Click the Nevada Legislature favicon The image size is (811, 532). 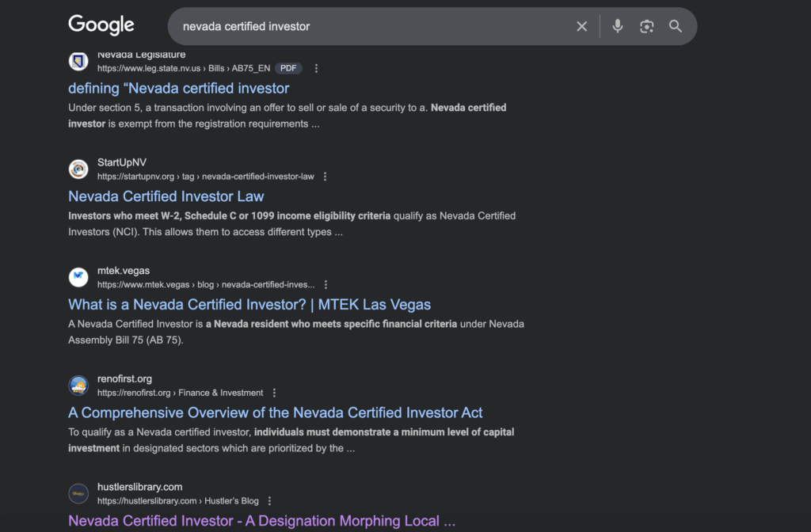pos(78,62)
